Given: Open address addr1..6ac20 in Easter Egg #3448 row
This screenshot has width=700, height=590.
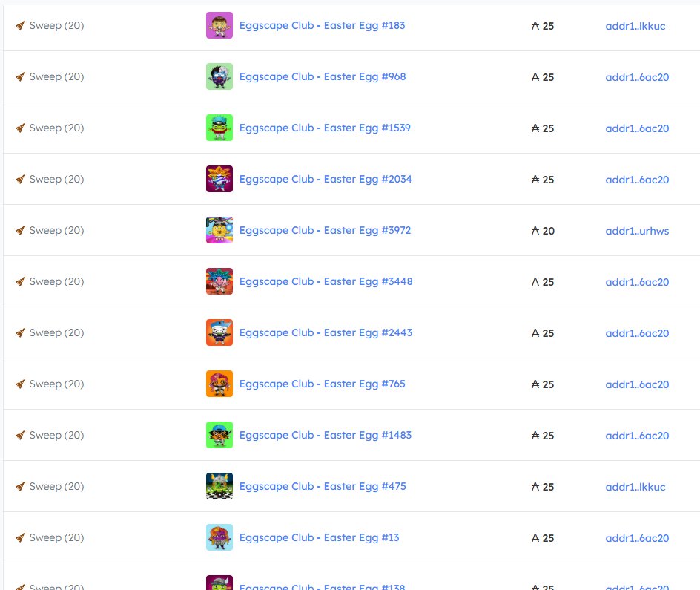Looking at the screenshot, I should click(x=637, y=282).
